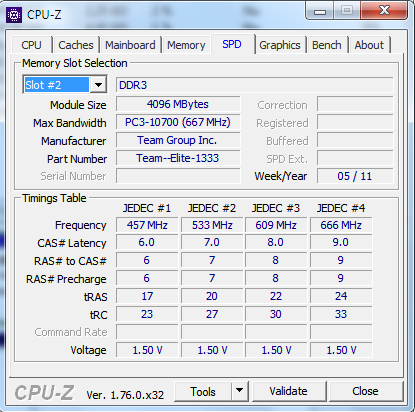Click the Tools button
The image size is (415, 412).
coord(203,391)
